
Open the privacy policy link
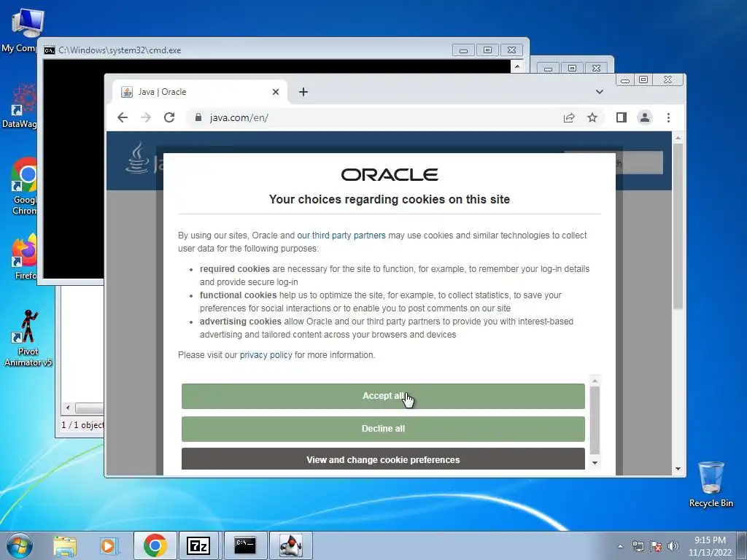(266, 355)
